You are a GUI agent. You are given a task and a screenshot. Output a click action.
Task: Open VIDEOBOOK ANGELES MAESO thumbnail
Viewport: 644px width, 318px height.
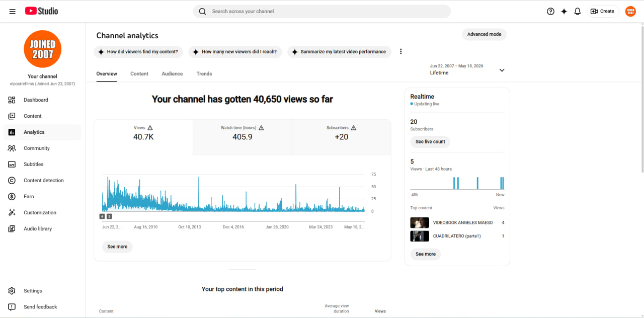click(x=420, y=222)
